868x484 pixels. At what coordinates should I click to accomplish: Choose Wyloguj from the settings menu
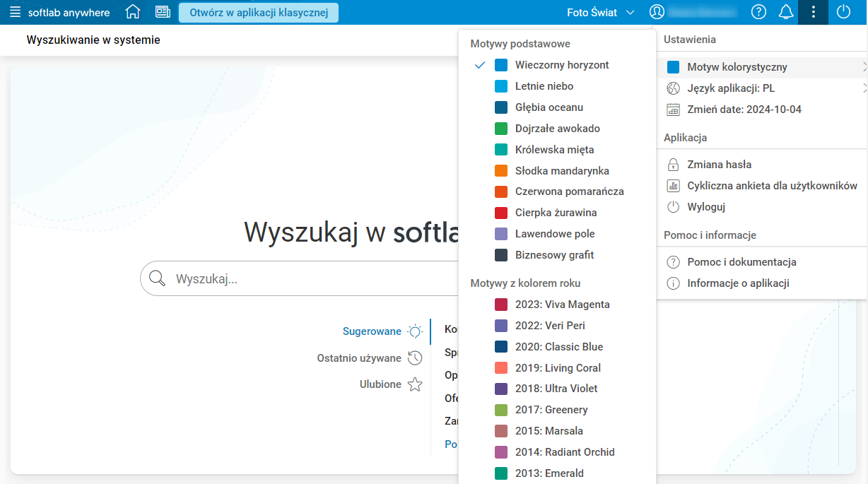pyautogui.click(x=706, y=206)
